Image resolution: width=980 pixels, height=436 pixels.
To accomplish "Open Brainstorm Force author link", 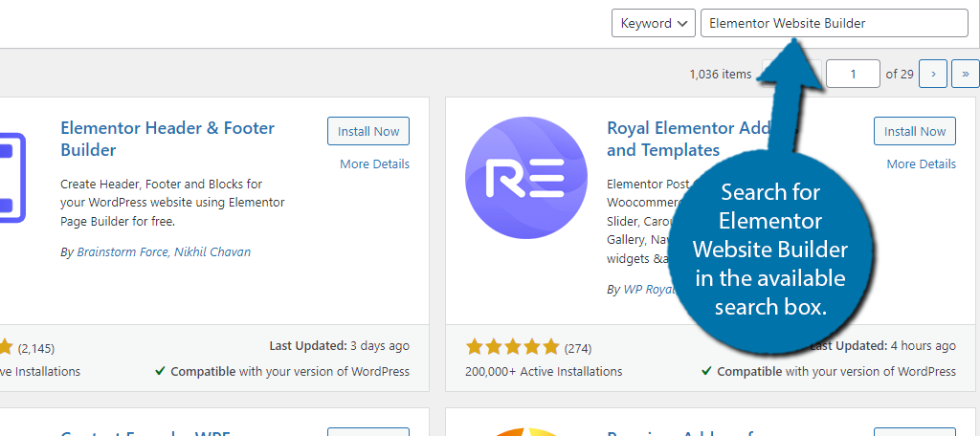I will coord(122,252).
